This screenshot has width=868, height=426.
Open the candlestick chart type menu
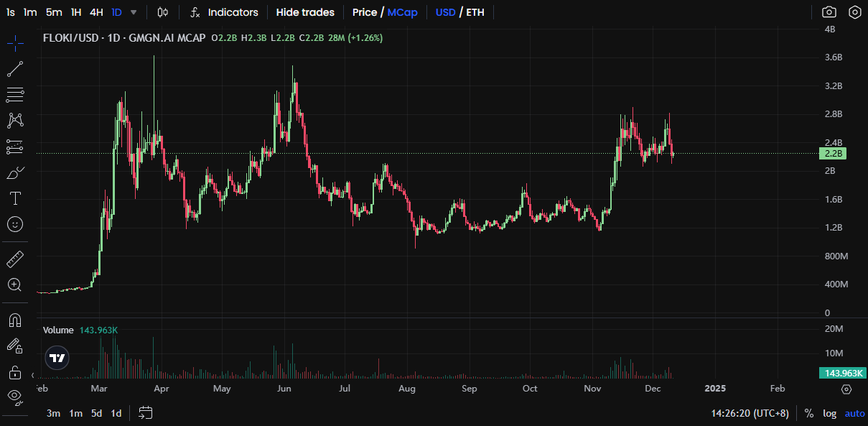pyautogui.click(x=163, y=12)
